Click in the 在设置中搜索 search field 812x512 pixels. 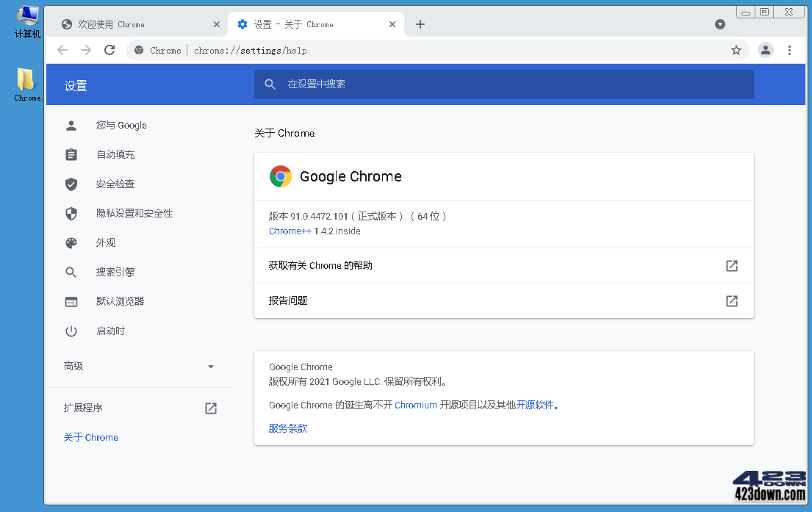[504, 84]
